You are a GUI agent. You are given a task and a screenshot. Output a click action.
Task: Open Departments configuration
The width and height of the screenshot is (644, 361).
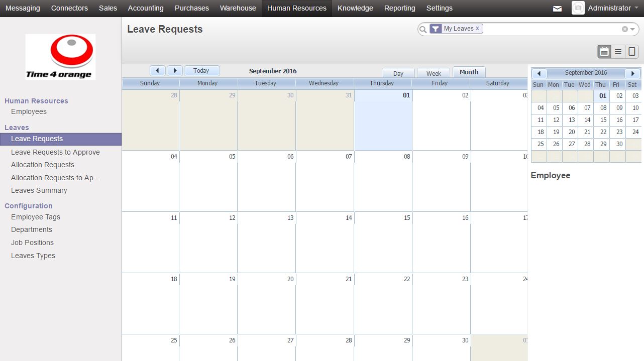coord(32,229)
